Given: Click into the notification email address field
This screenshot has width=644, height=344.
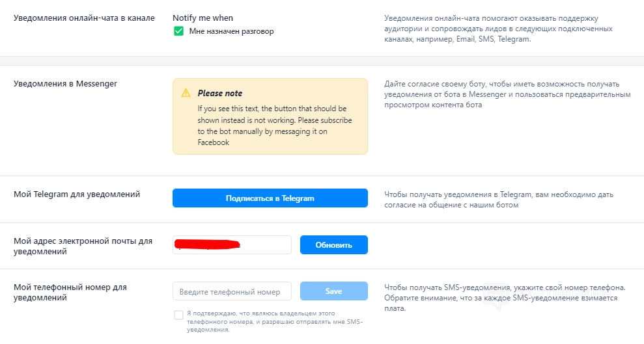Looking at the screenshot, I should click(232, 245).
